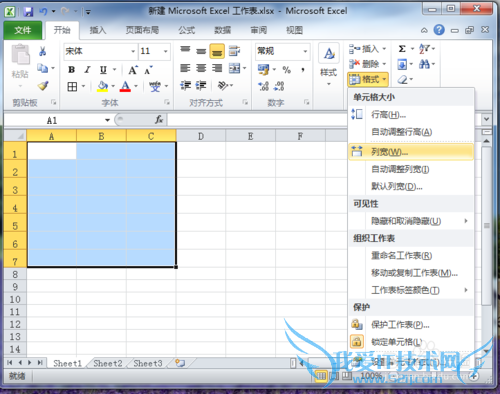This screenshot has height=394, width=500.
Task: Choose 行高(H) from Format menu
Action: coord(411,115)
